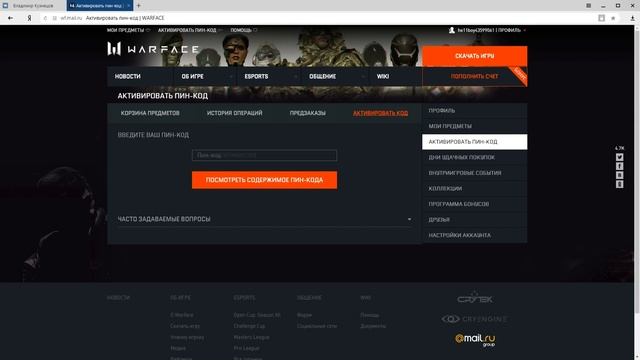Open ПРОГРАММА БОНУСОВ sidebar item

475,204
